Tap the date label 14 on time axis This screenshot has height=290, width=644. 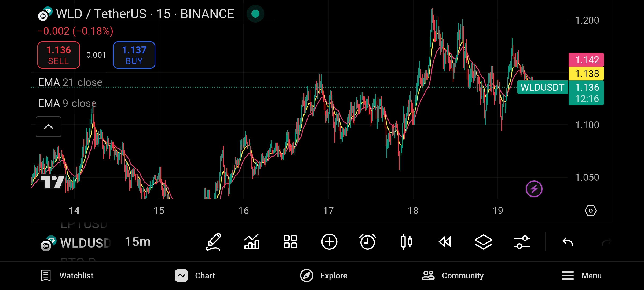tap(74, 211)
